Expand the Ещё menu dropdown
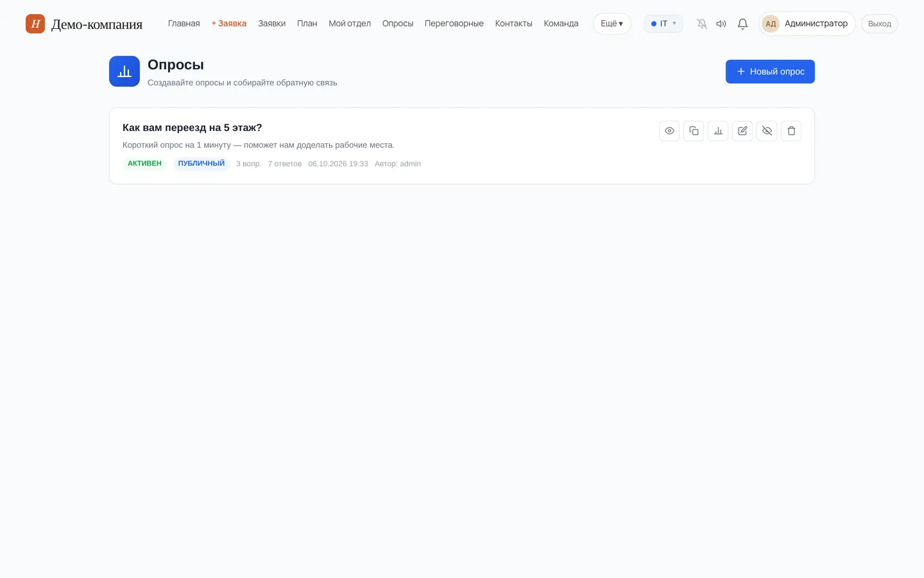Image resolution: width=924 pixels, height=578 pixels. 612,24
